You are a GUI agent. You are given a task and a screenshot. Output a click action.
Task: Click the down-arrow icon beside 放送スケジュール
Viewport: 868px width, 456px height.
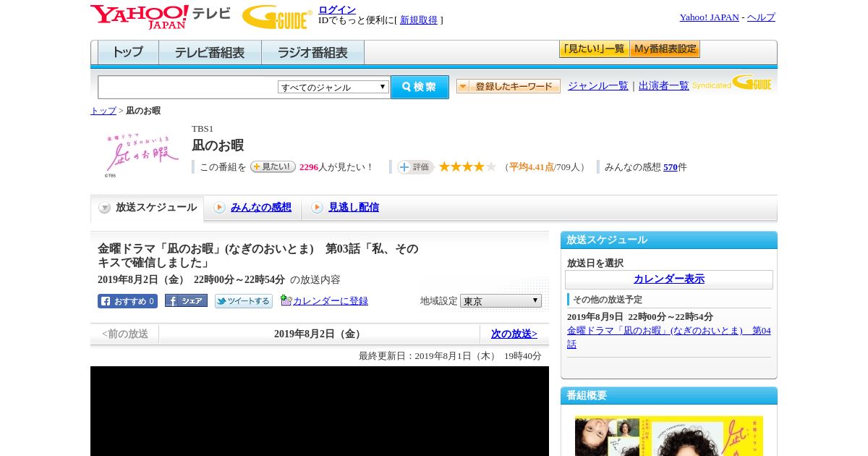click(x=105, y=208)
